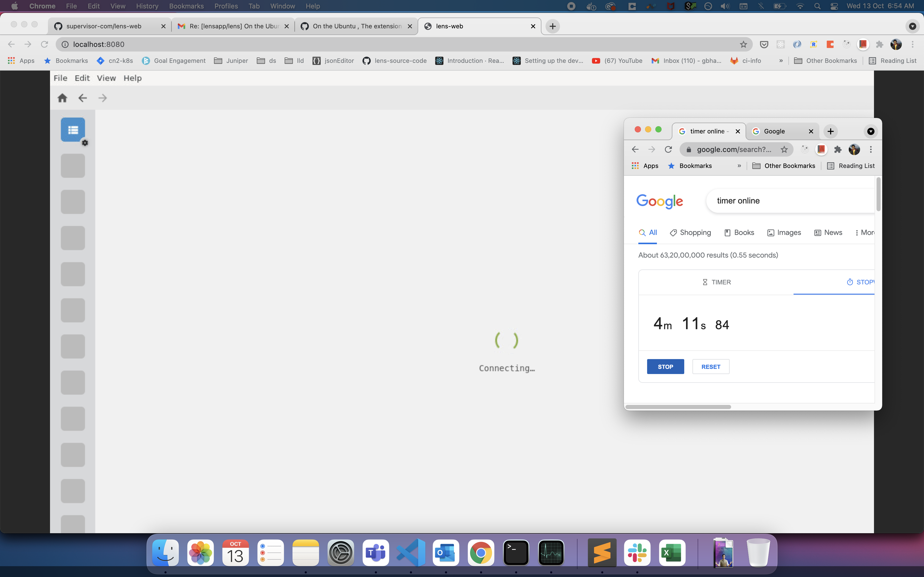
Task: Click the home icon in Lens toolbar
Action: (62, 98)
